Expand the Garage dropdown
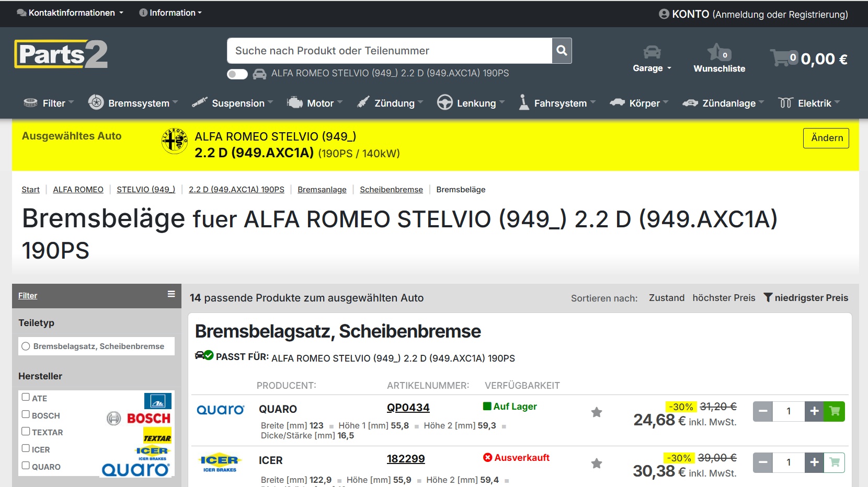868x487 pixels. 652,68
